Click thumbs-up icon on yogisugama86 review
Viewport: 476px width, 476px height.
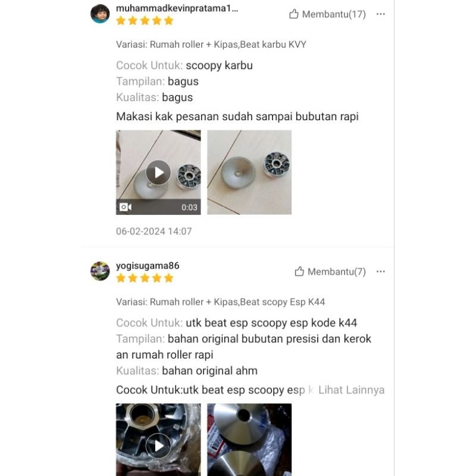(x=299, y=271)
